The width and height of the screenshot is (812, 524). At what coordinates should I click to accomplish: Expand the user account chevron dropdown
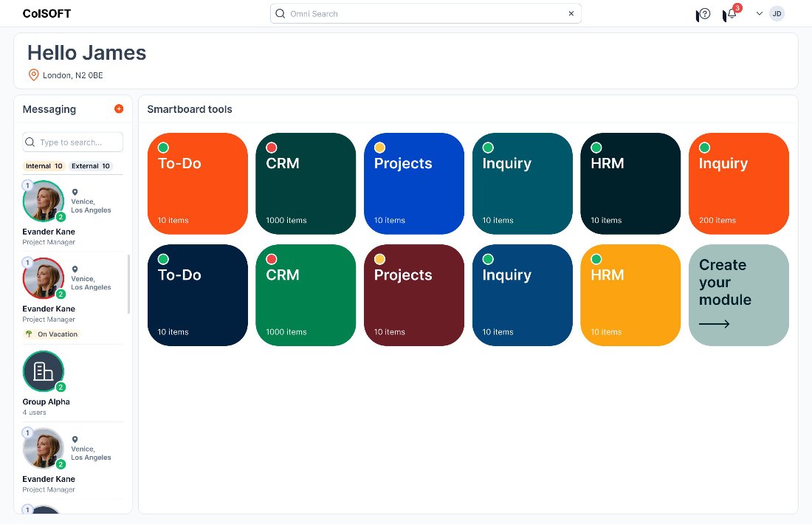click(759, 14)
